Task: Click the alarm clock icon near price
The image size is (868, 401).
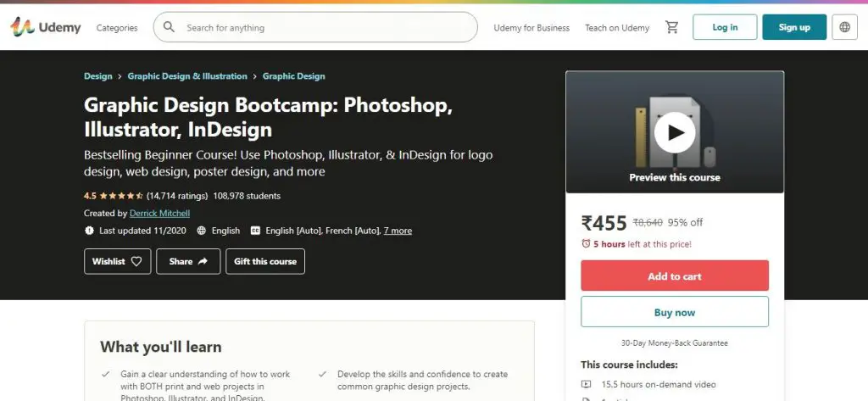Action: point(586,244)
